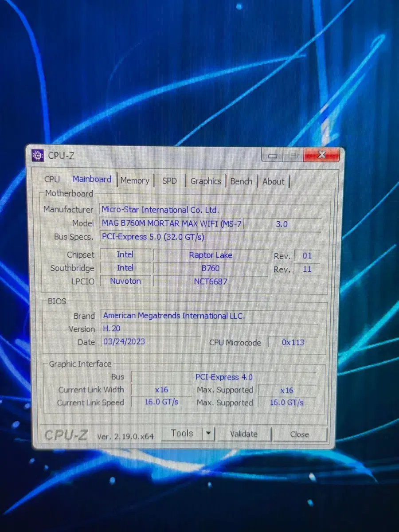Click Current Link Width x16 value
The height and width of the screenshot is (532, 399).
(x=161, y=390)
